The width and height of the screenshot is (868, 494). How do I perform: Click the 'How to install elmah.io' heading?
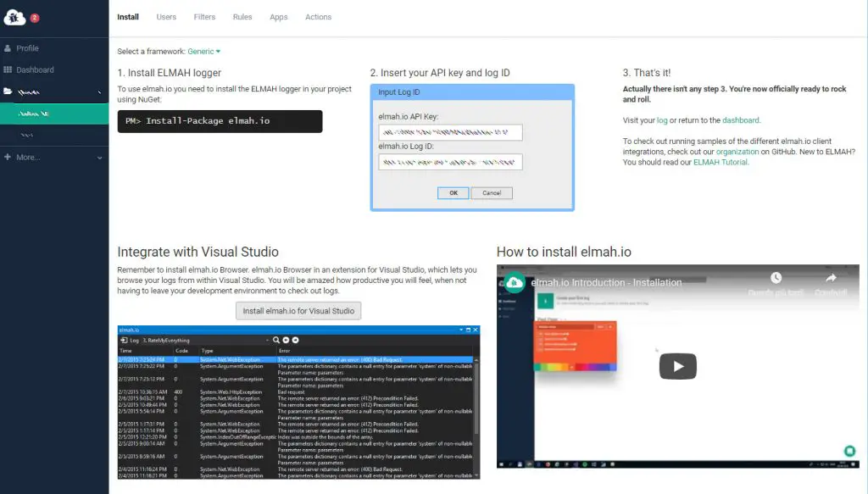pyautogui.click(x=564, y=252)
